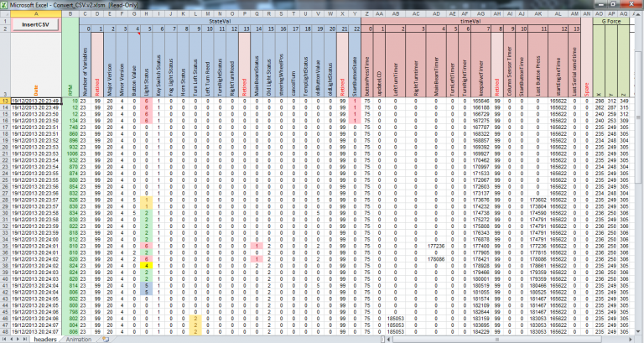Click the Select All corner box
This screenshot has width=644, height=343.
tap(5, 13)
